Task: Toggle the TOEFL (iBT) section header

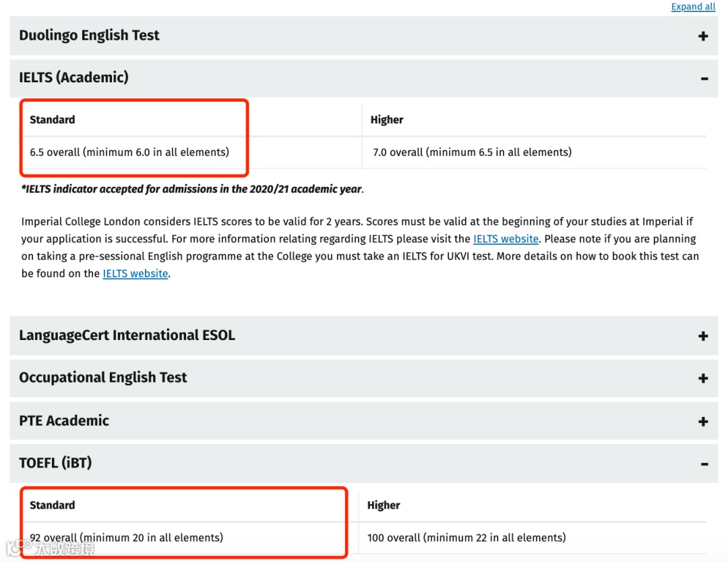Action: coord(363,463)
